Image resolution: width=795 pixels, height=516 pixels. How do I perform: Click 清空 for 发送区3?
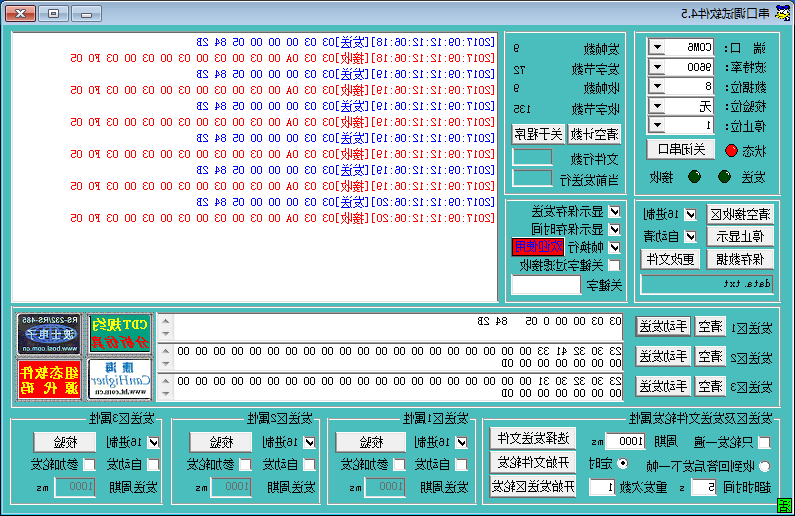tap(710, 387)
